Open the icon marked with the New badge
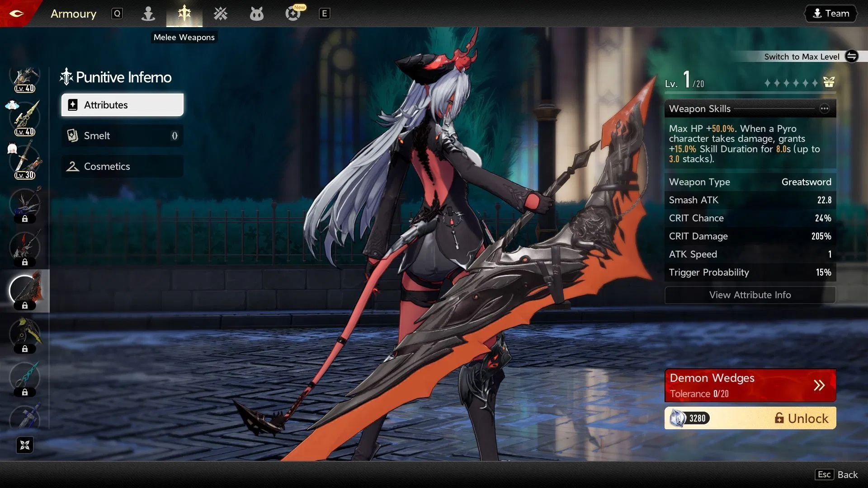868x488 pixels. [293, 14]
